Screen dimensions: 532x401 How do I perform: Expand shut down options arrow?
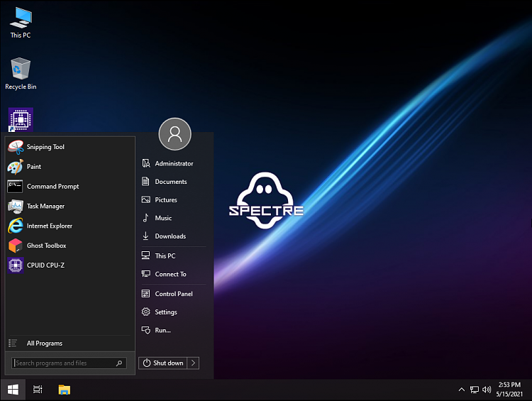[x=193, y=363]
